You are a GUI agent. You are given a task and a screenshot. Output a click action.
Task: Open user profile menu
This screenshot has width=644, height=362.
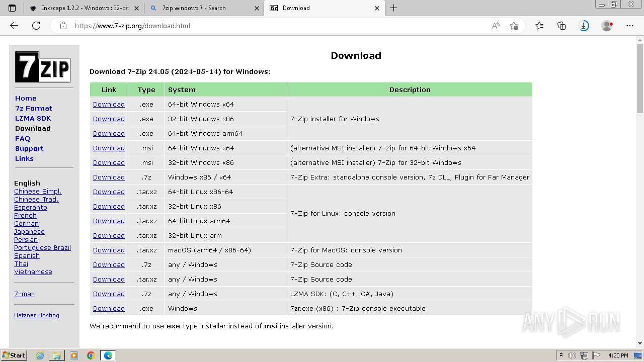[x=607, y=26]
